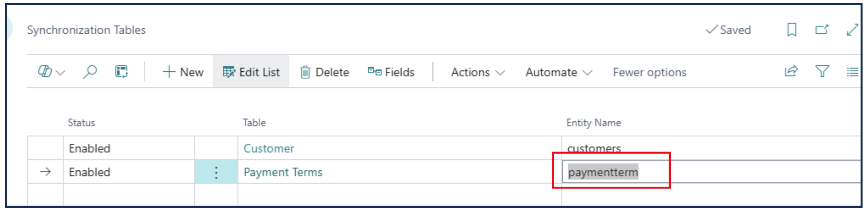Click the analyze table view icon
Screen dimensions: 868x213
click(122, 72)
